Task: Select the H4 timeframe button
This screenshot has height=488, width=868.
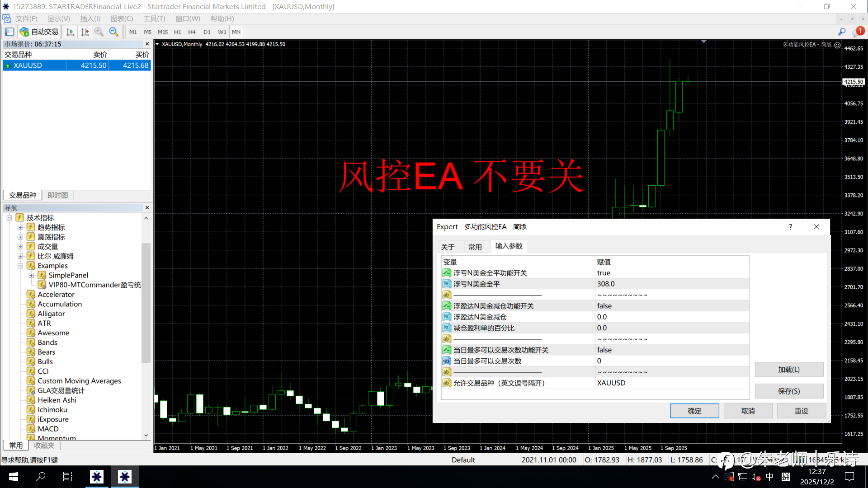Action: [192, 32]
